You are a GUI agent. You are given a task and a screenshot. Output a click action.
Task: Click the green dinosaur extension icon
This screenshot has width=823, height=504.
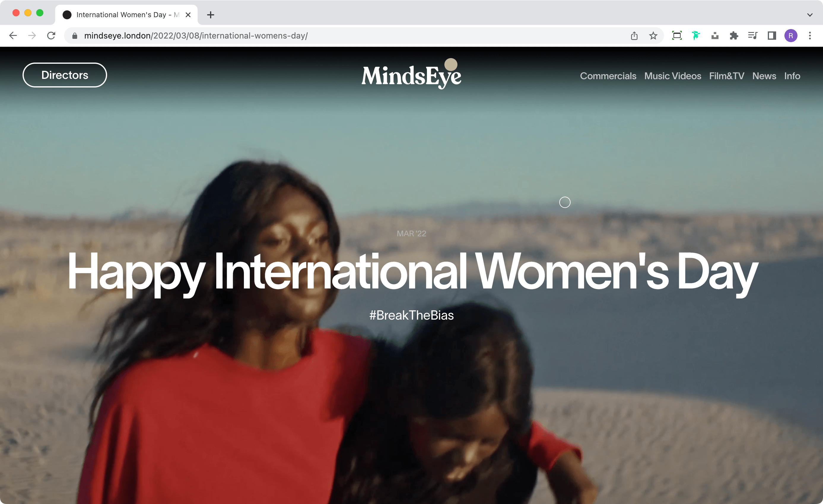(696, 36)
